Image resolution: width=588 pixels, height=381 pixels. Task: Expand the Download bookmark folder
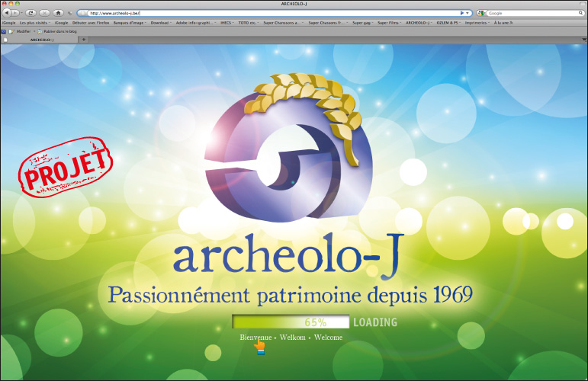click(161, 23)
